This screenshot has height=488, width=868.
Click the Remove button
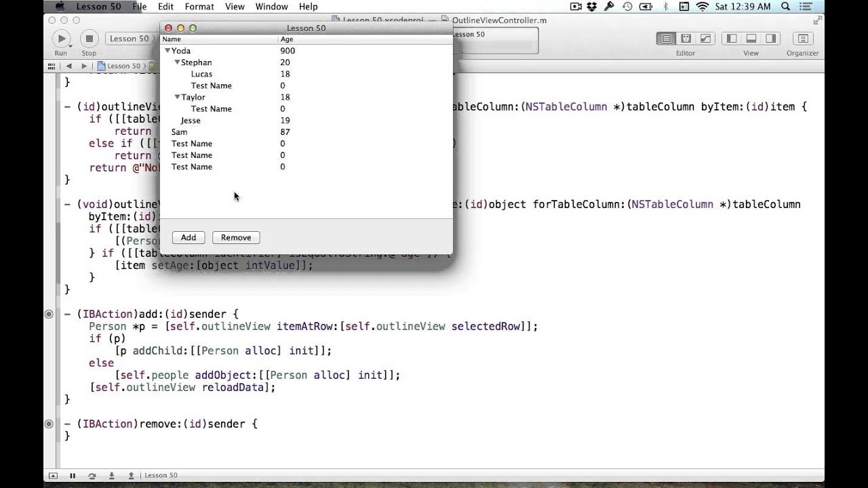236,238
